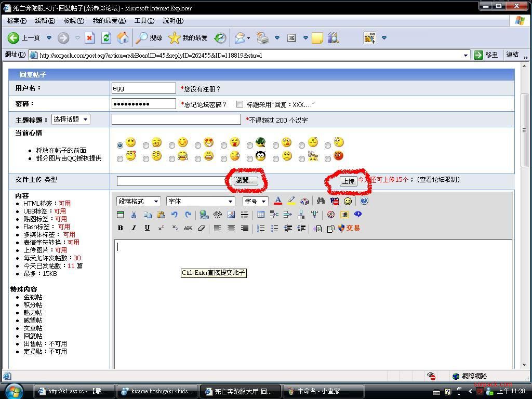Click the browser Home icon
Viewport: 532px width, 399px height.
(x=123, y=38)
